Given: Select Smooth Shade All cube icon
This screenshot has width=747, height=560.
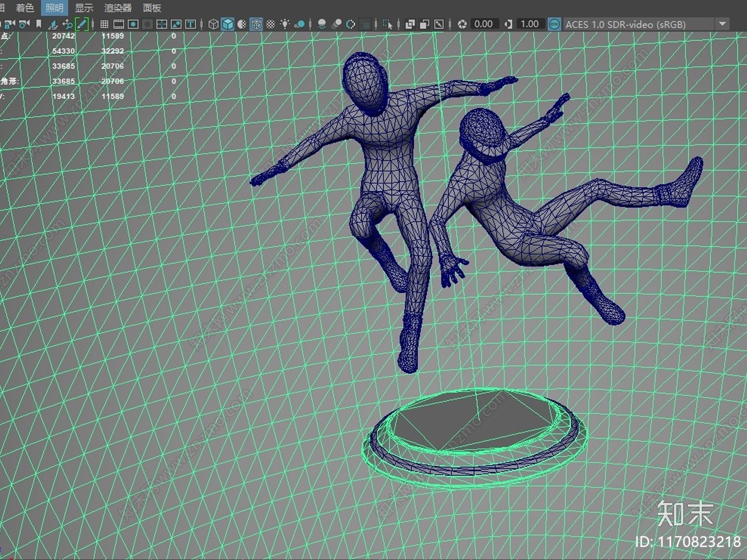Looking at the screenshot, I should point(228,24).
